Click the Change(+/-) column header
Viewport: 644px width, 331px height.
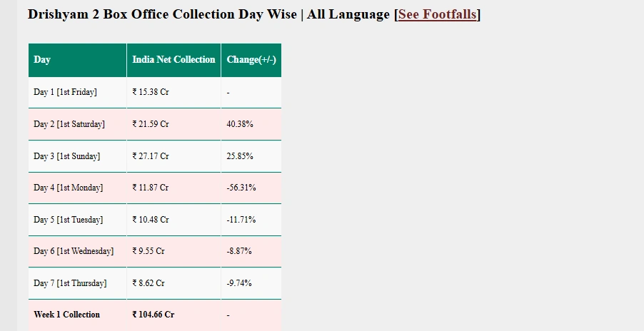click(251, 60)
